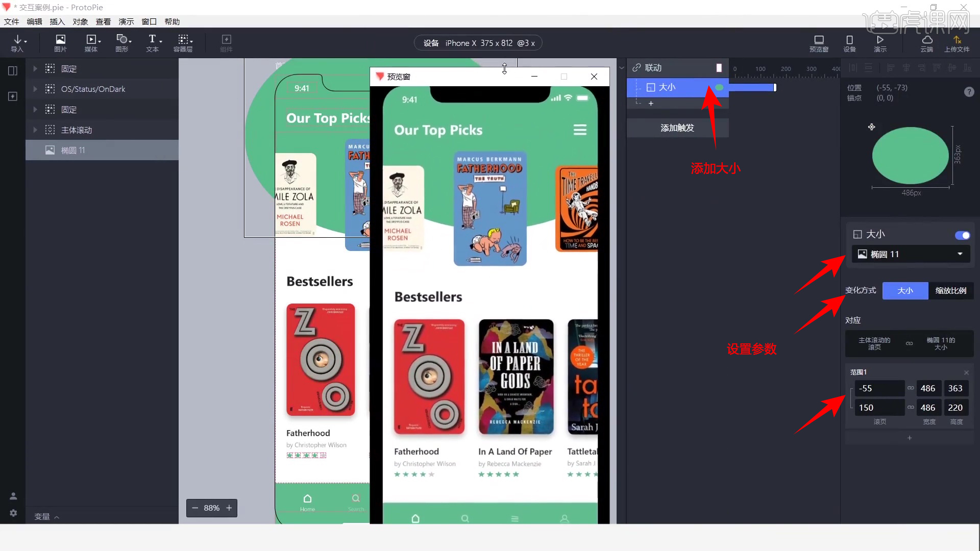Toggle the 大小 (Size) interaction switch
The height and width of the screenshot is (551, 980).
963,234
